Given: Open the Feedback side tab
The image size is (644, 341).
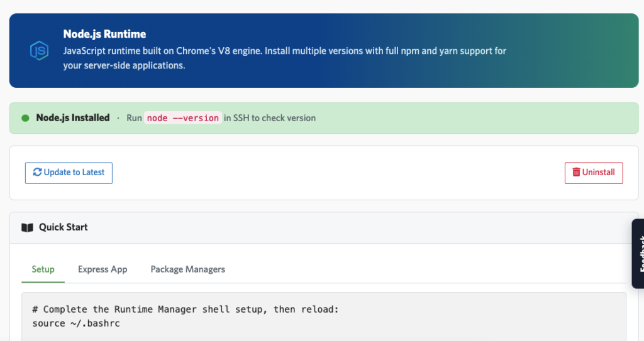Looking at the screenshot, I should click(x=639, y=254).
